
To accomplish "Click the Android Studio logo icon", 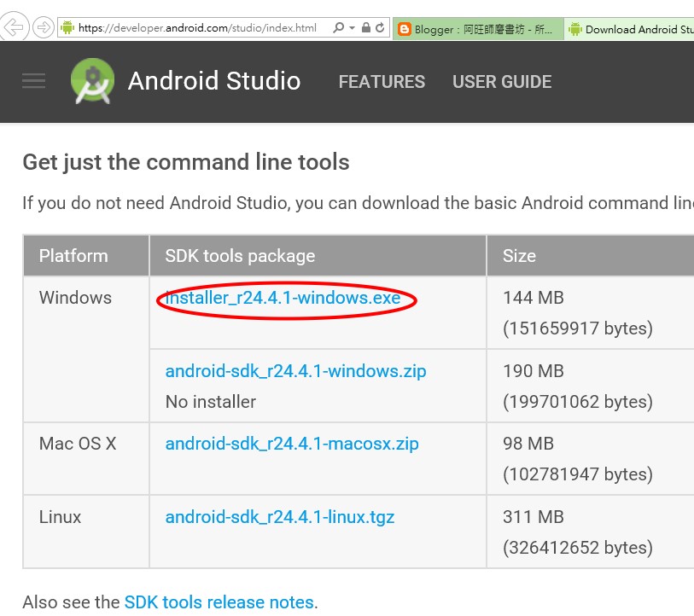I will point(92,82).
